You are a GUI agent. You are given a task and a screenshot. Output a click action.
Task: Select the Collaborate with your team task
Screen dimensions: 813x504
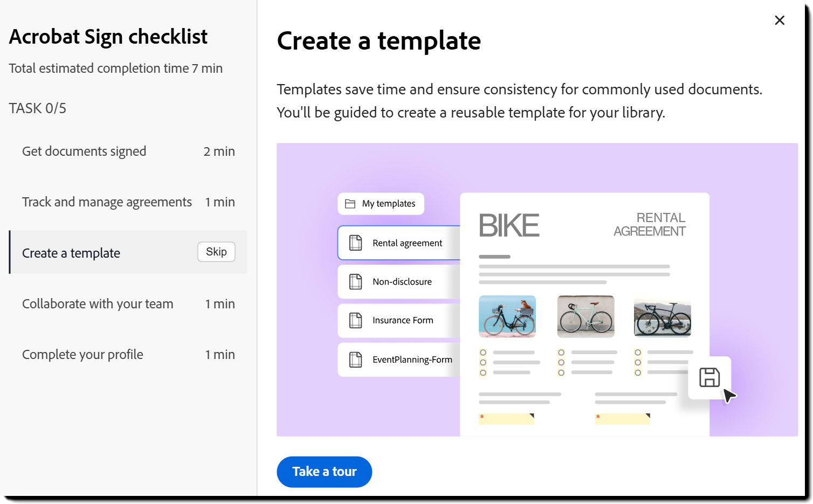click(x=97, y=303)
